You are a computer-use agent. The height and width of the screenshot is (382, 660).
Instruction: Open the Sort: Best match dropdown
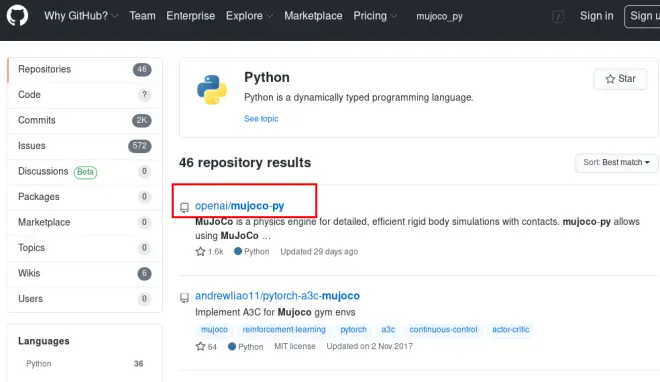616,162
